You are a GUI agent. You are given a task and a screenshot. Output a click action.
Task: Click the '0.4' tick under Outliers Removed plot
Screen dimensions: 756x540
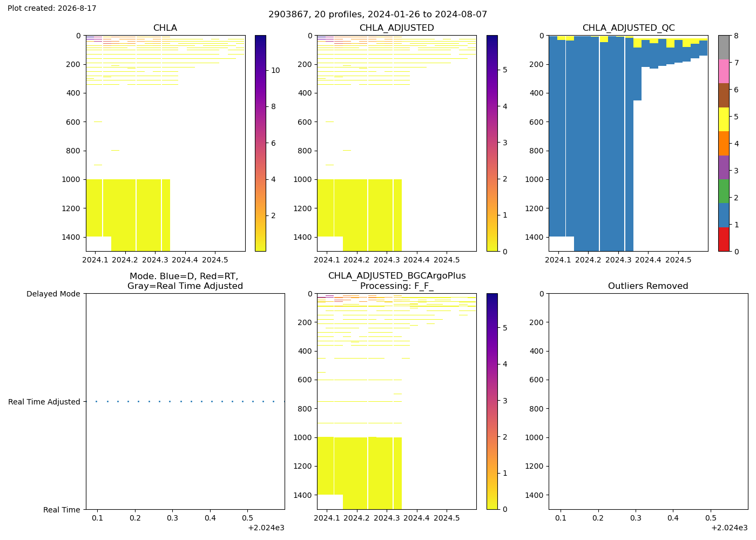click(673, 518)
